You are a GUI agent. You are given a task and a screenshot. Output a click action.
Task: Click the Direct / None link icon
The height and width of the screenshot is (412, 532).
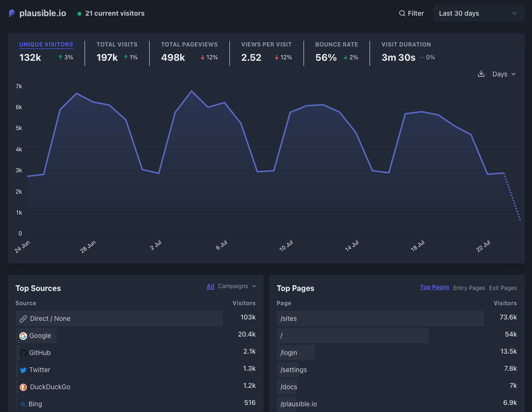click(23, 319)
